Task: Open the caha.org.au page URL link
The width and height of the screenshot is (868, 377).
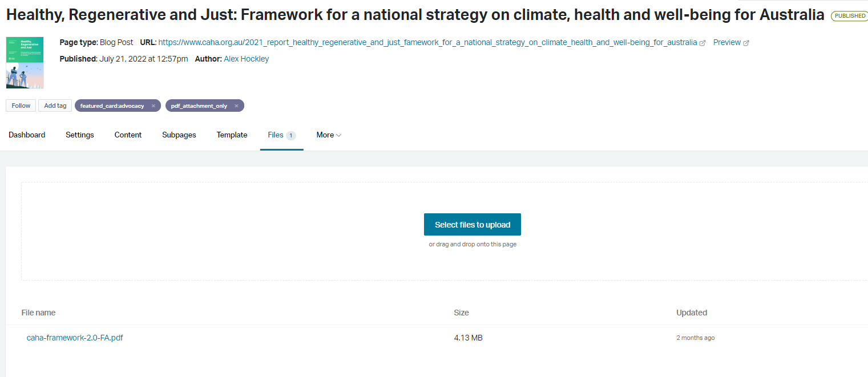Action: click(427, 42)
